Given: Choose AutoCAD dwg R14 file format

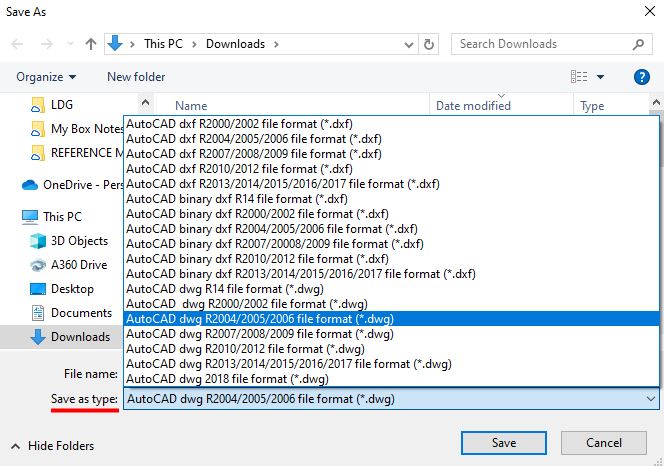Looking at the screenshot, I should coord(391,289).
